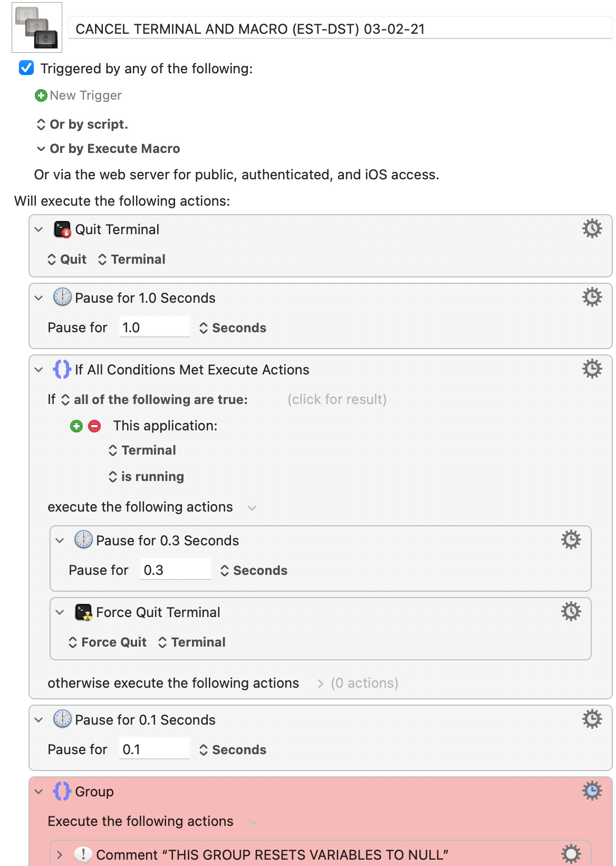
Task: Click the macro name title field
Action: coord(340,28)
